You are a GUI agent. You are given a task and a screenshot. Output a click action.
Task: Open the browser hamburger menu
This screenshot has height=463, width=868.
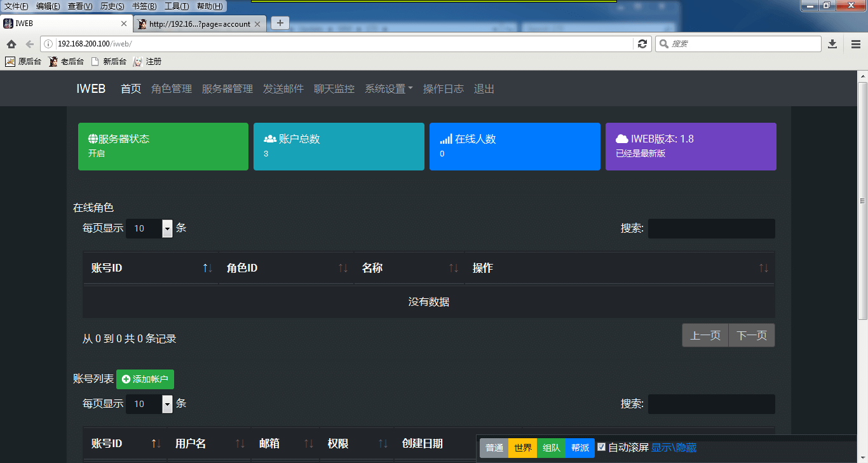855,44
